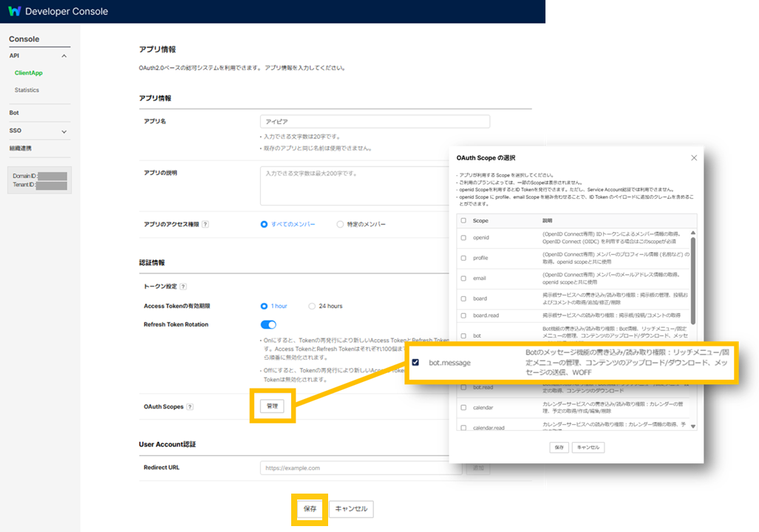Screen dimensions: 759x532
Task: Click help icon beside トークン設定
Action: (183, 287)
